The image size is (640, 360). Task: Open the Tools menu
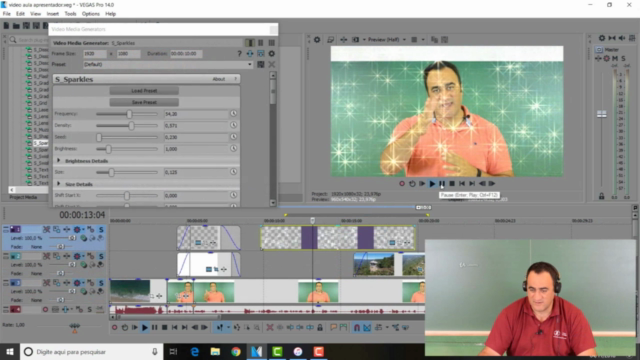(70, 14)
